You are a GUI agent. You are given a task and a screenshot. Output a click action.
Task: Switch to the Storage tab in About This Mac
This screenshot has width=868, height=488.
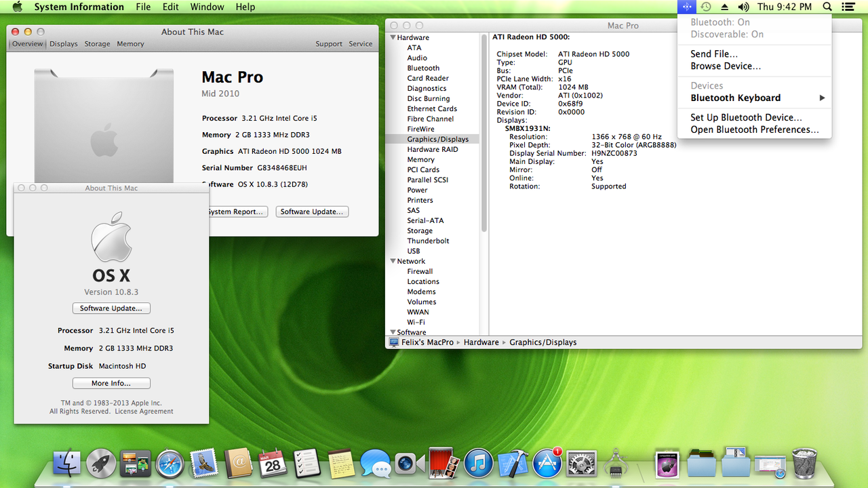click(97, 44)
